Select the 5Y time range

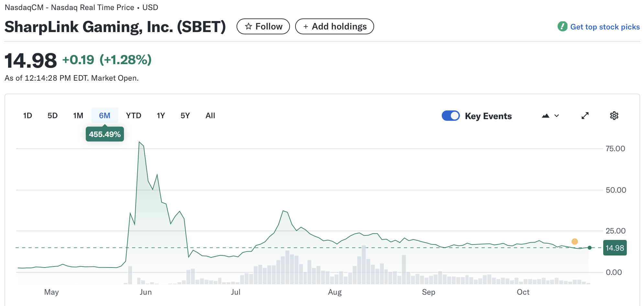click(185, 116)
